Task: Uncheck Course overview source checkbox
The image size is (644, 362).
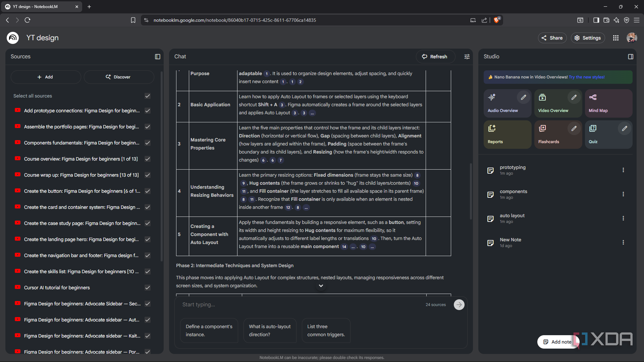Action: tap(148, 159)
